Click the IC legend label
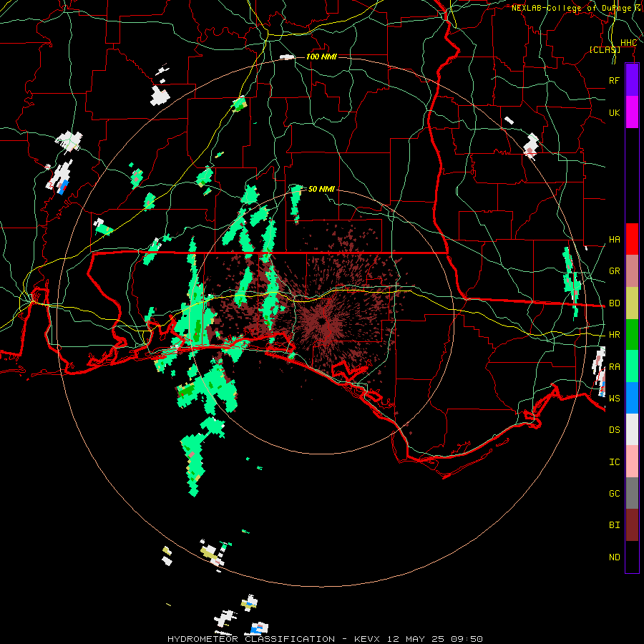Screen dimensions: 644x644 coord(614,462)
